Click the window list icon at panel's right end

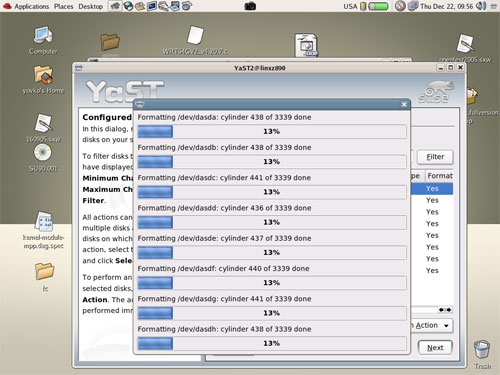pos(494,6)
